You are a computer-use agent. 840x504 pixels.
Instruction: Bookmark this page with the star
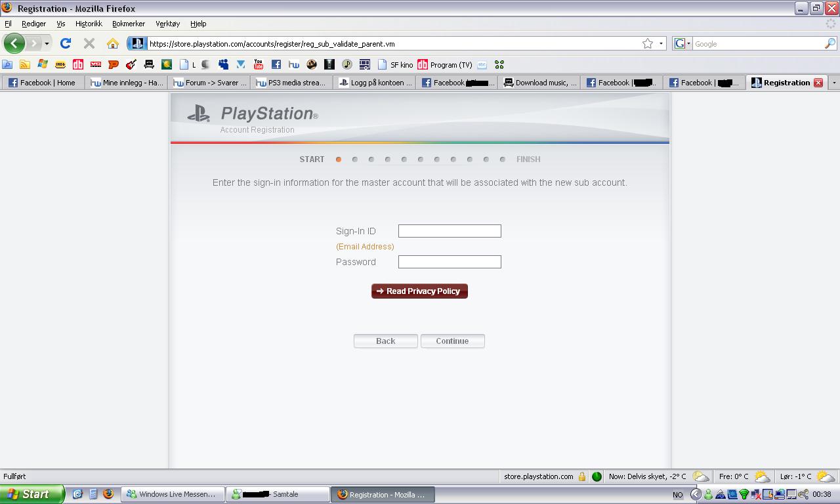[x=648, y=43]
